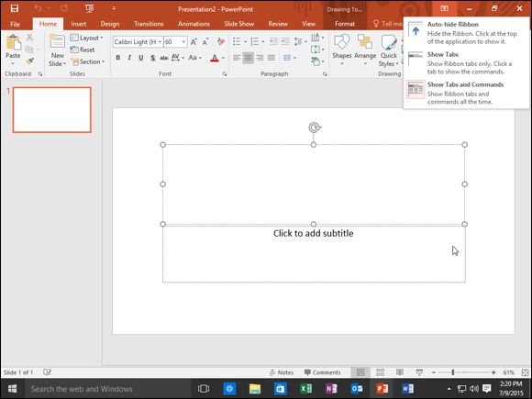Screen dimensions: 532x399
Task: Open the Arrange menu
Action: [x=365, y=50]
